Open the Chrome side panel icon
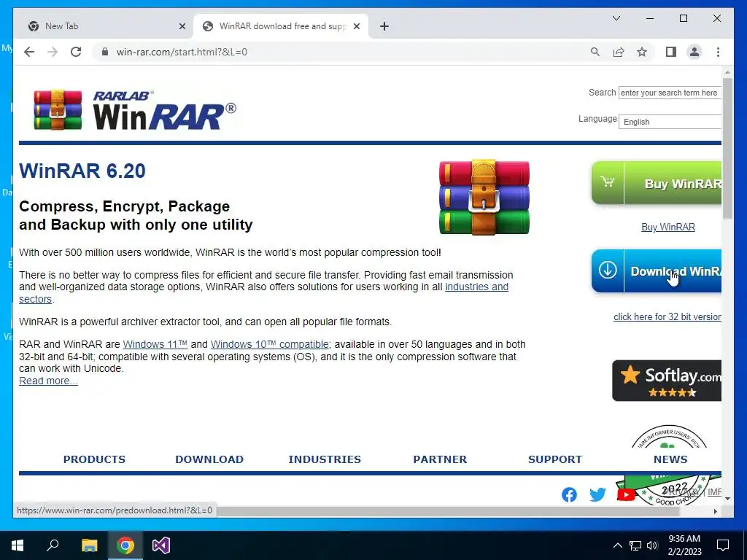Viewport: 747px width, 560px height. (671, 52)
